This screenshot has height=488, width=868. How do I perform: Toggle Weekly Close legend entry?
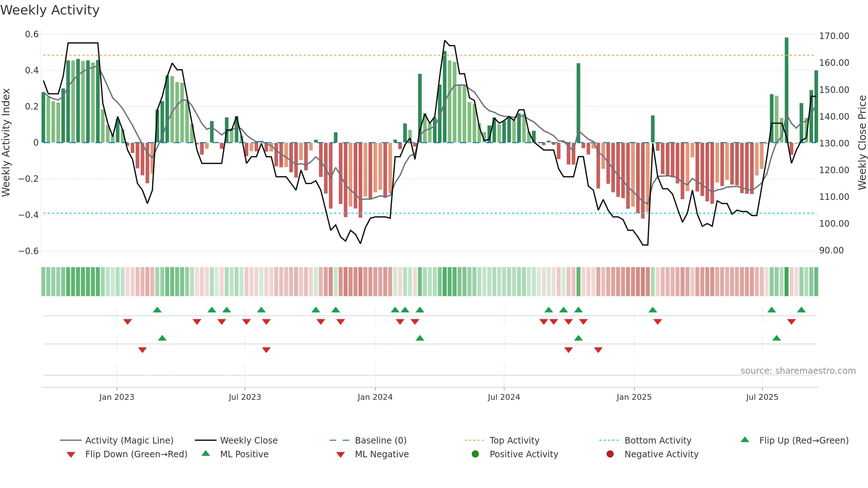[x=236, y=440]
